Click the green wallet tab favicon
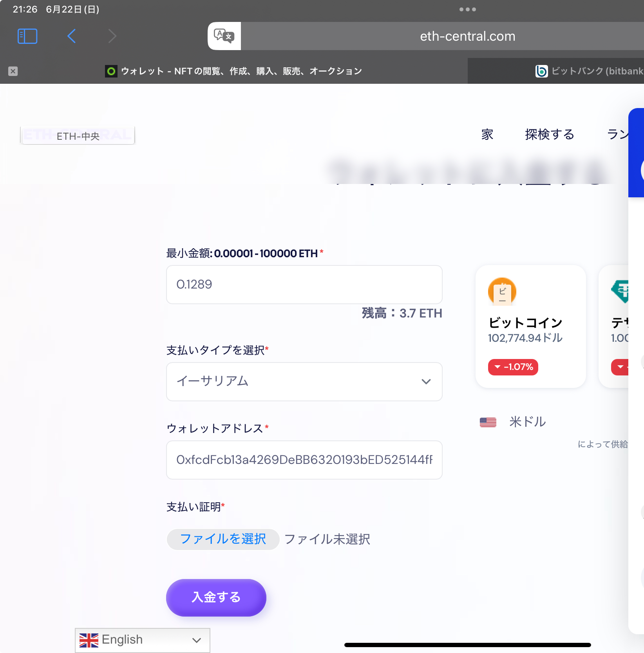Image resolution: width=644 pixels, height=653 pixels. pyautogui.click(x=111, y=71)
